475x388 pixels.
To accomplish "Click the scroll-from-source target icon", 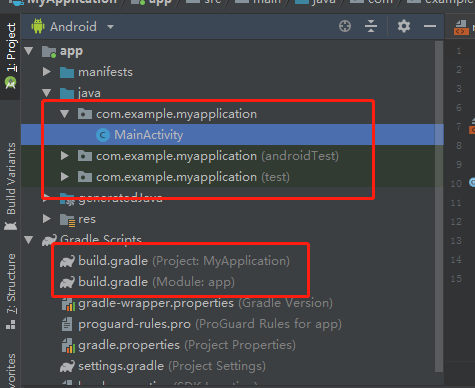I will [345, 26].
